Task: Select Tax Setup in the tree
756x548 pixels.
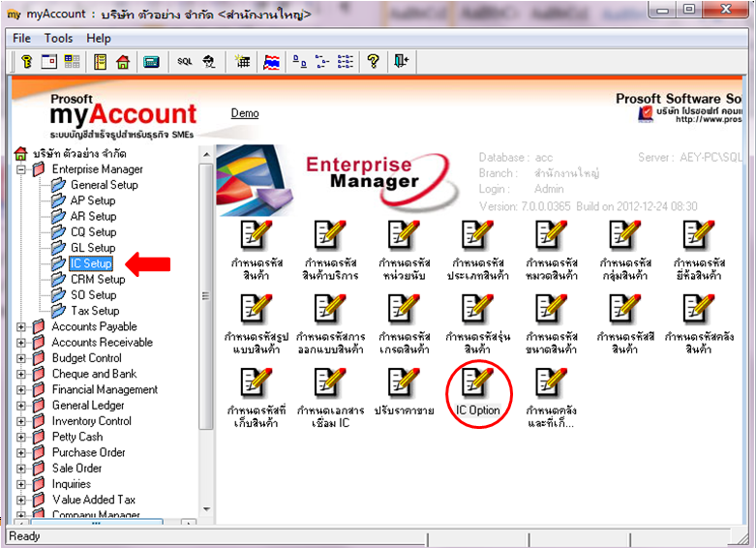Action: tap(95, 311)
